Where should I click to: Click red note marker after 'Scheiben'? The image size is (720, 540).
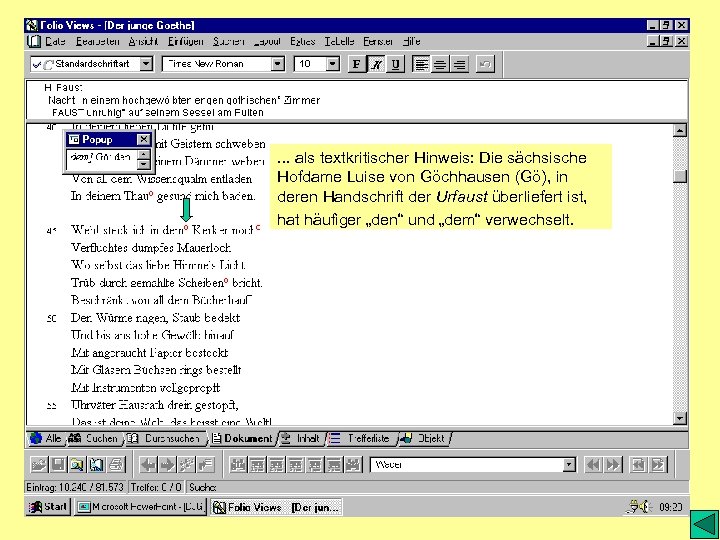[226, 280]
